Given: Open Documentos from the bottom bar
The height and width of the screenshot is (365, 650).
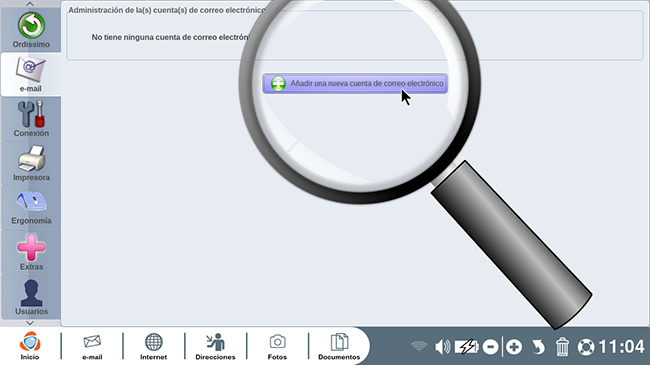Looking at the screenshot, I should (339, 346).
